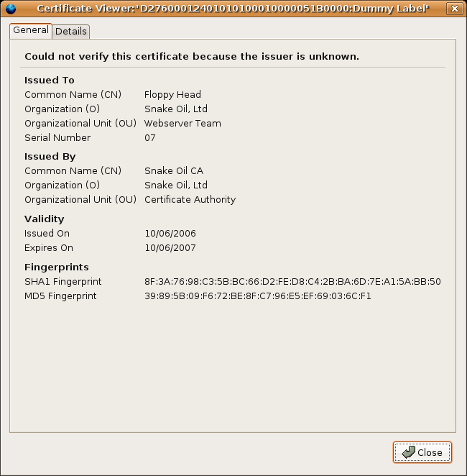Screen dimensions: 467x476
Task: Click the "Floppy Head" common name value
Action: (172, 95)
